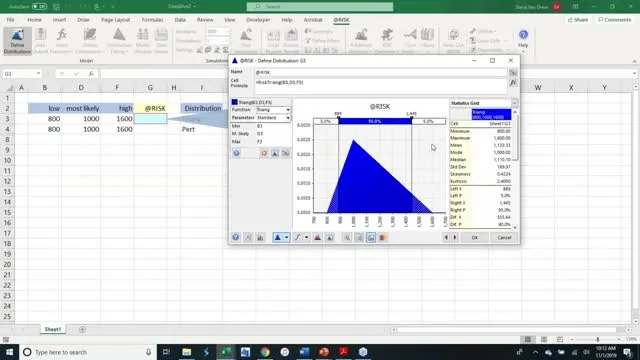Click the zoom magnifier icon in dialog toolbar

point(347,237)
